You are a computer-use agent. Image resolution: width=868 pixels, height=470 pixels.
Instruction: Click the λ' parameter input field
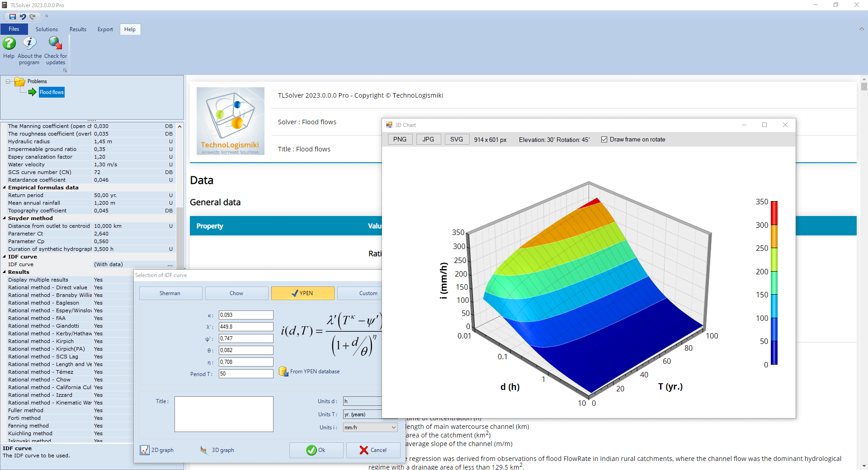point(246,327)
